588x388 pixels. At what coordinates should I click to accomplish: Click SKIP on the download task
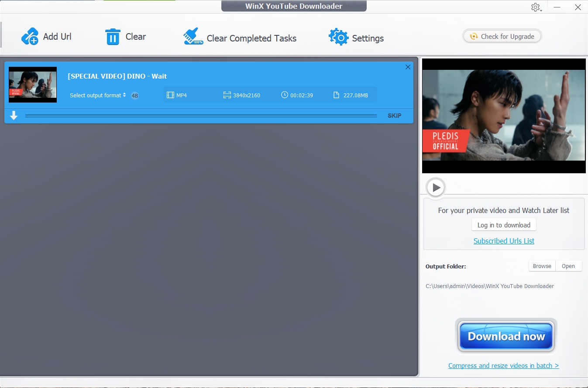point(394,116)
